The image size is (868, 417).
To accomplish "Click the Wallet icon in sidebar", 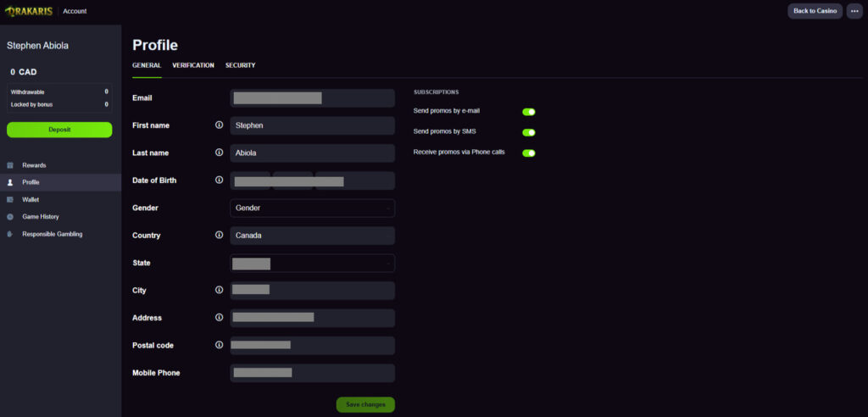I will 10,199.
